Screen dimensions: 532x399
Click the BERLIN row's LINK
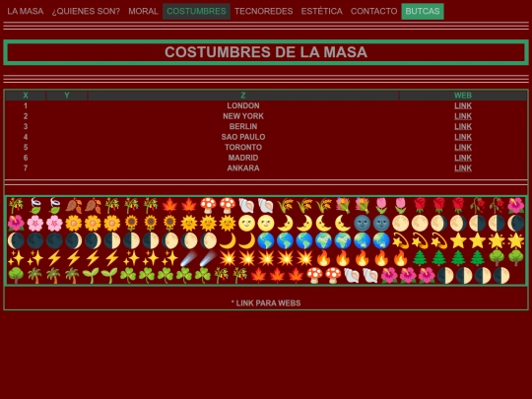[463, 126]
